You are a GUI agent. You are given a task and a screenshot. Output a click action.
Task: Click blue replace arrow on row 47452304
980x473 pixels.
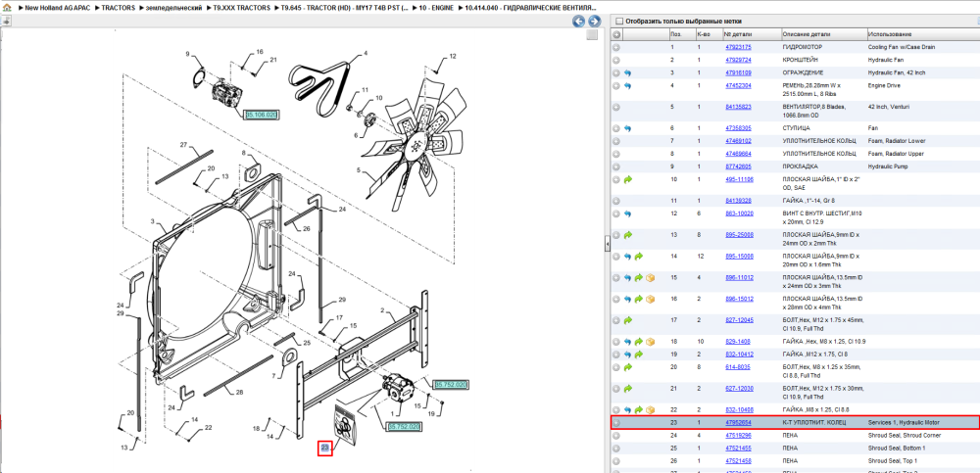click(x=627, y=85)
